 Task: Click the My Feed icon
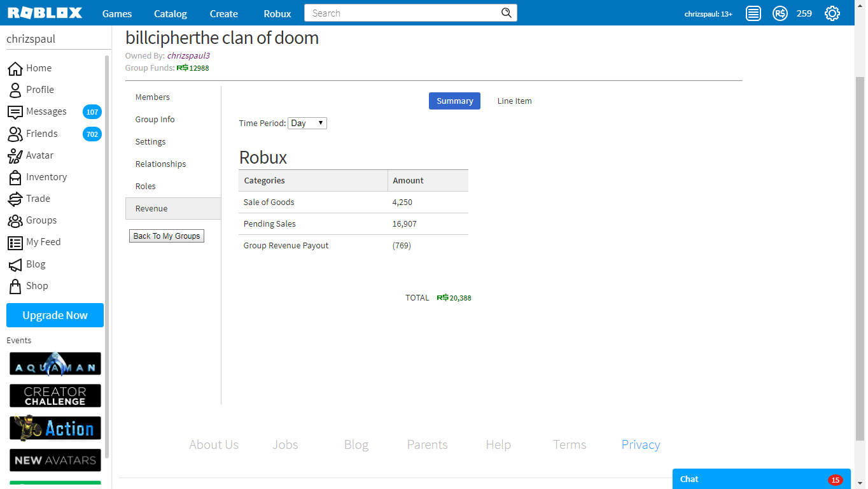15,243
